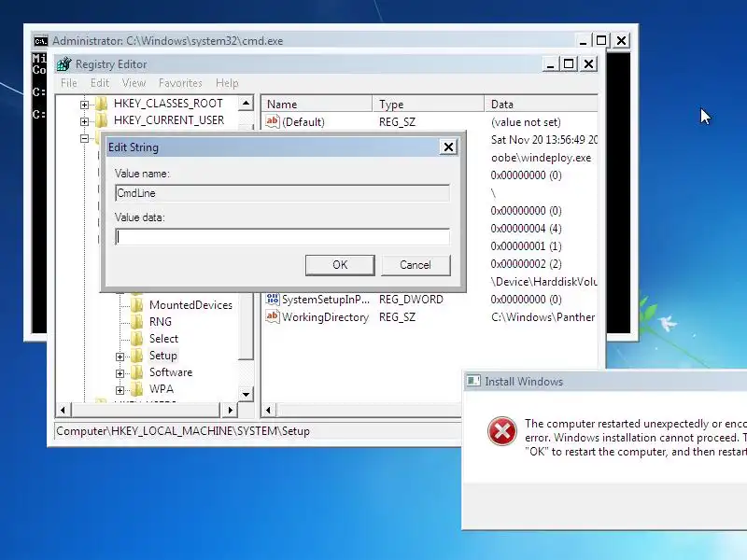The height and width of the screenshot is (560, 747).
Task: Sort by the Type column header
Action: click(x=429, y=104)
